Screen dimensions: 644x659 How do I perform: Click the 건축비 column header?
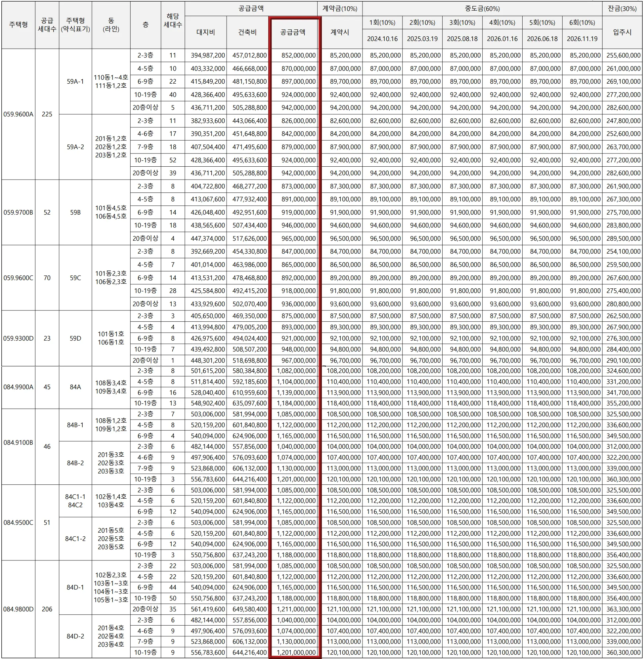click(247, 32)
